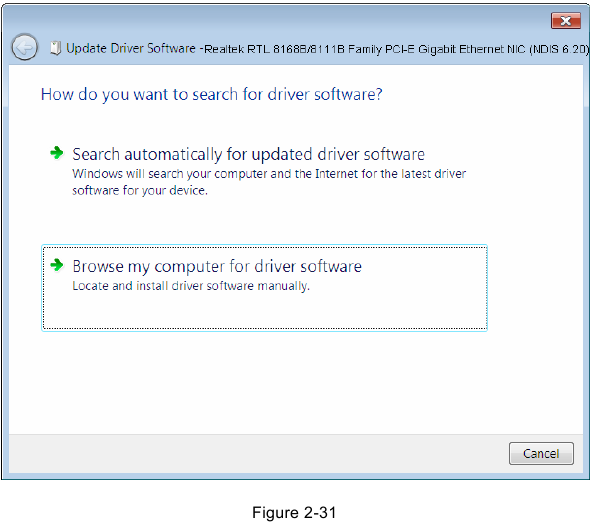Image resolution: width=592 pixels, height=523 pixels.
Task: Click the Cancel button
Action: point(541,453)
